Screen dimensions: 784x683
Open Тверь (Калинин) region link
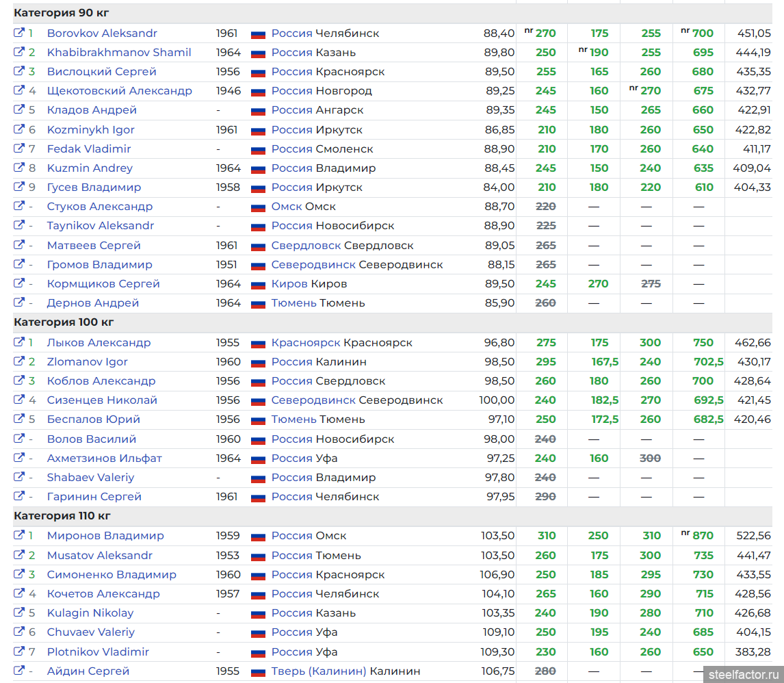pos(318,671)
